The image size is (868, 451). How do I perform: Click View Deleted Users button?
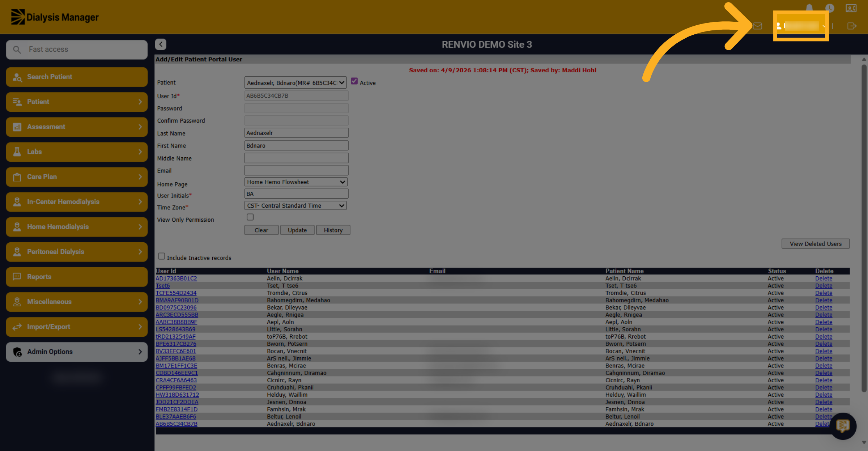coord(816,244)
